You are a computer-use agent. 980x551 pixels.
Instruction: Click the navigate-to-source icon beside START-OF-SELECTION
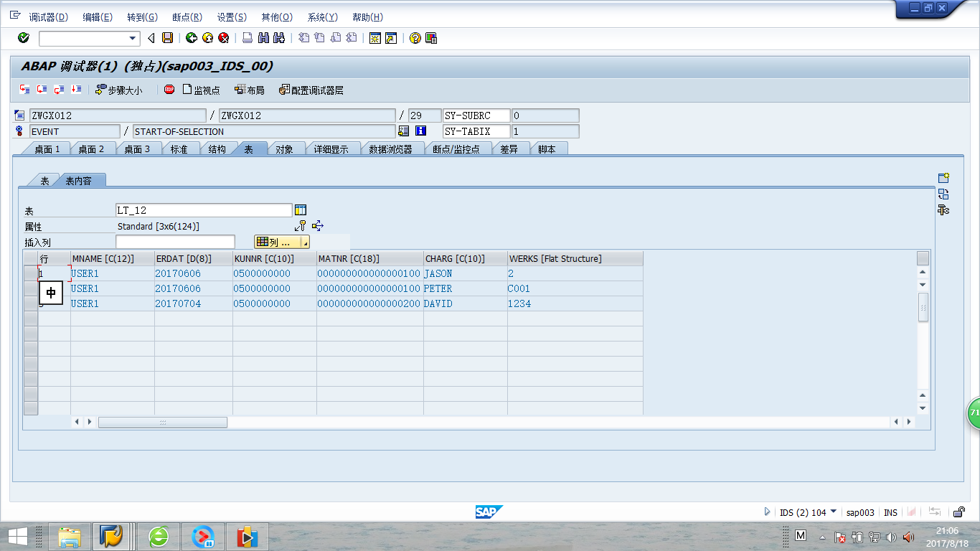click(x=404, y=131)
